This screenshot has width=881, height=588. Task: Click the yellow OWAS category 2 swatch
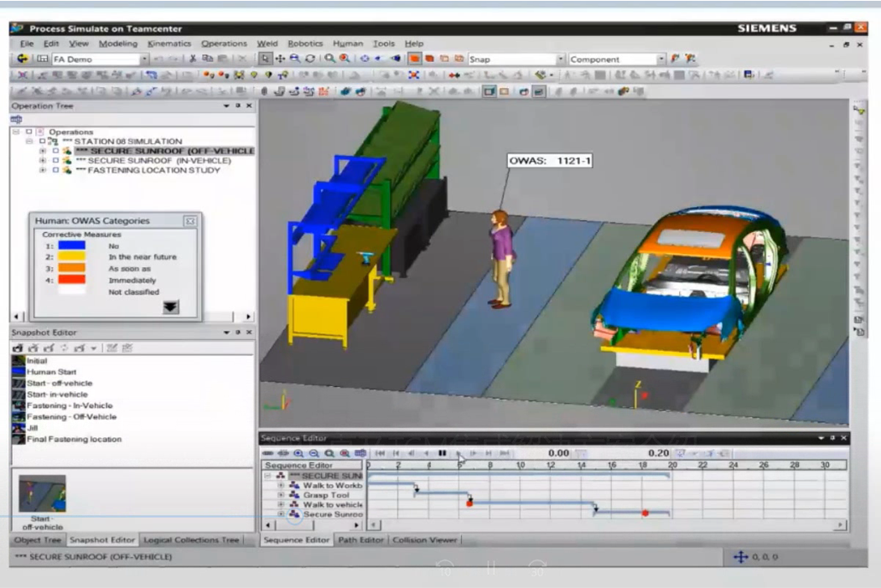click(x=72, y=256)
